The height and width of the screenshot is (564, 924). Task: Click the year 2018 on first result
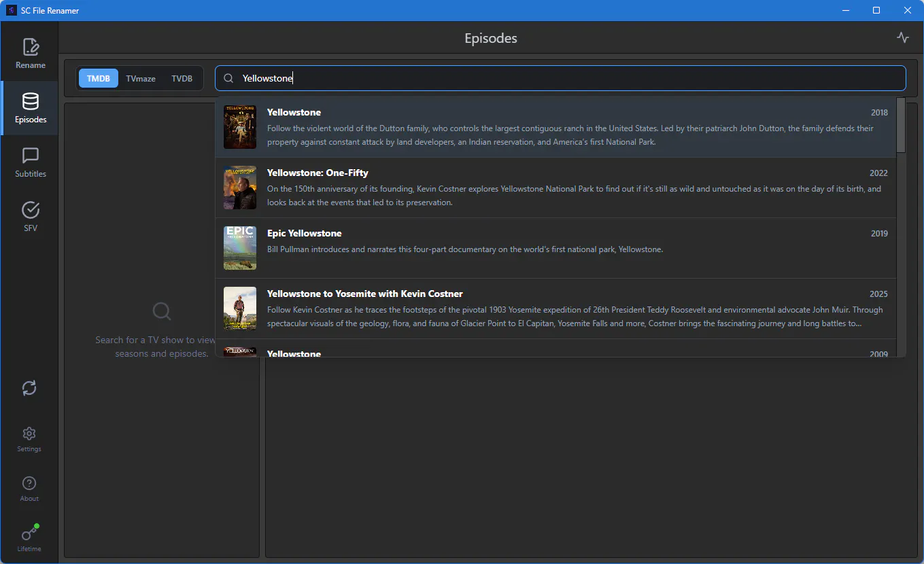pos(879,113)
